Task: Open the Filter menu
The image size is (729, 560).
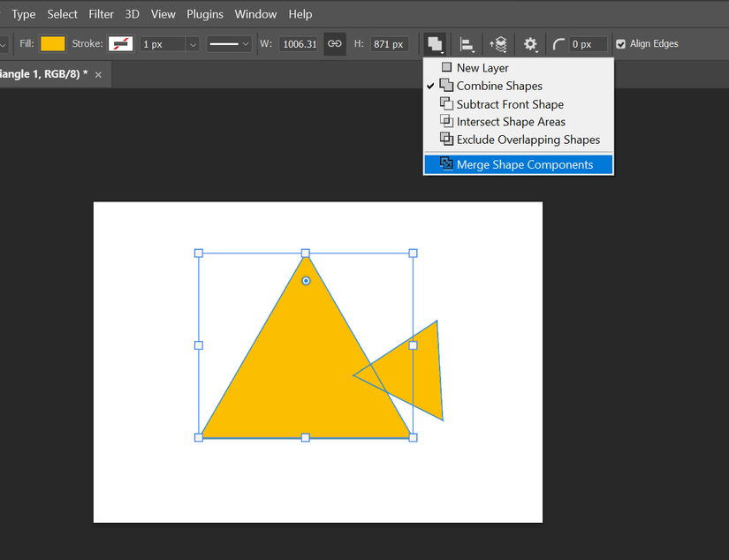Action: click(101, 13)
